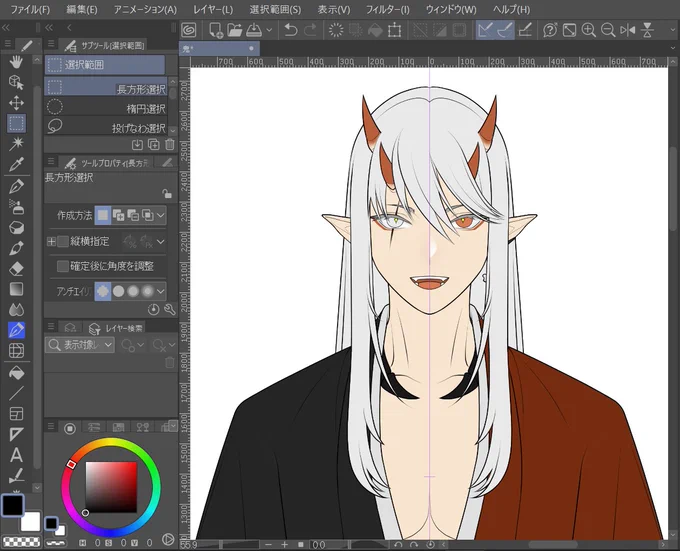
Task: Open the color palette tabs overflow dropdown
Action: click(x=173, y=425)
